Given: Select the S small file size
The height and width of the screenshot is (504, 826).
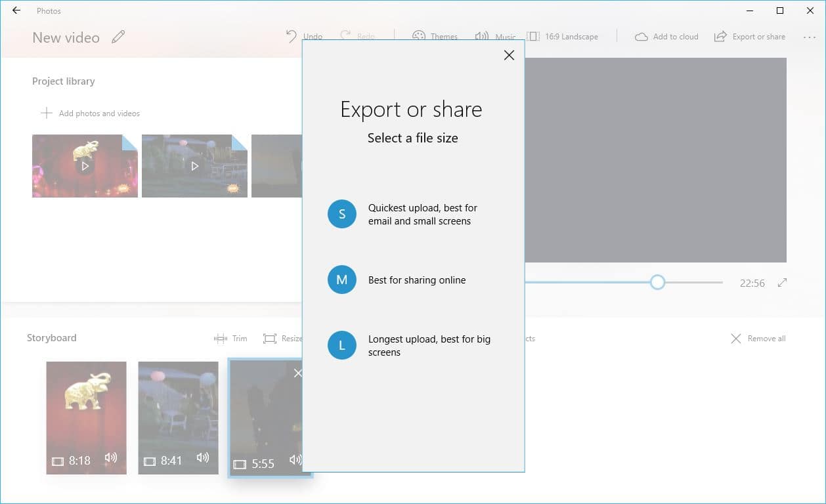Looking at the screenshot, I should coord(341,214).
